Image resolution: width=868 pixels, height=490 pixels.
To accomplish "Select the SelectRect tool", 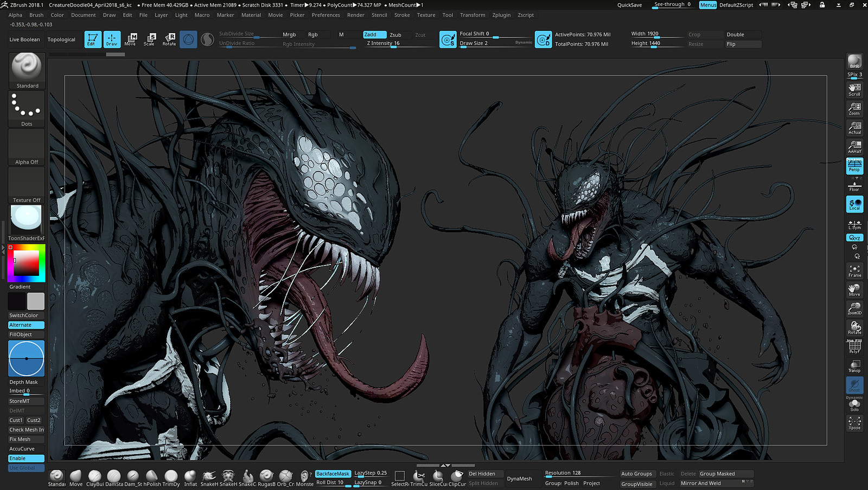I will 400,478.
